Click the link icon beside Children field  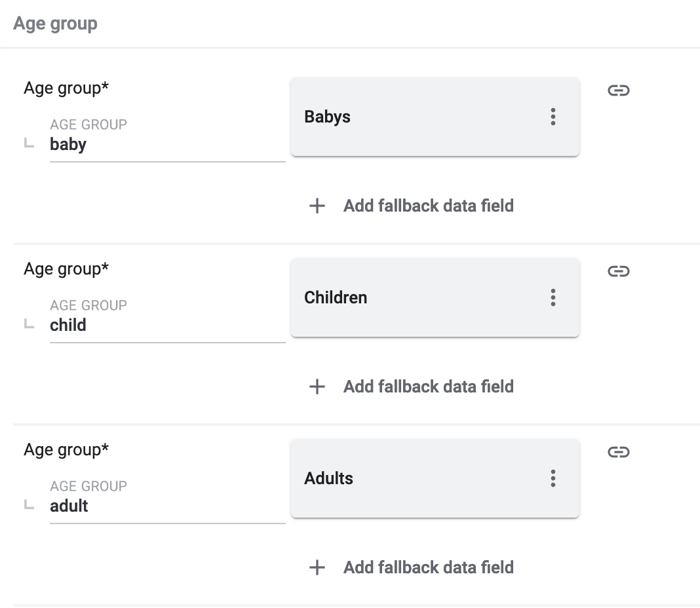click(618, 271)
